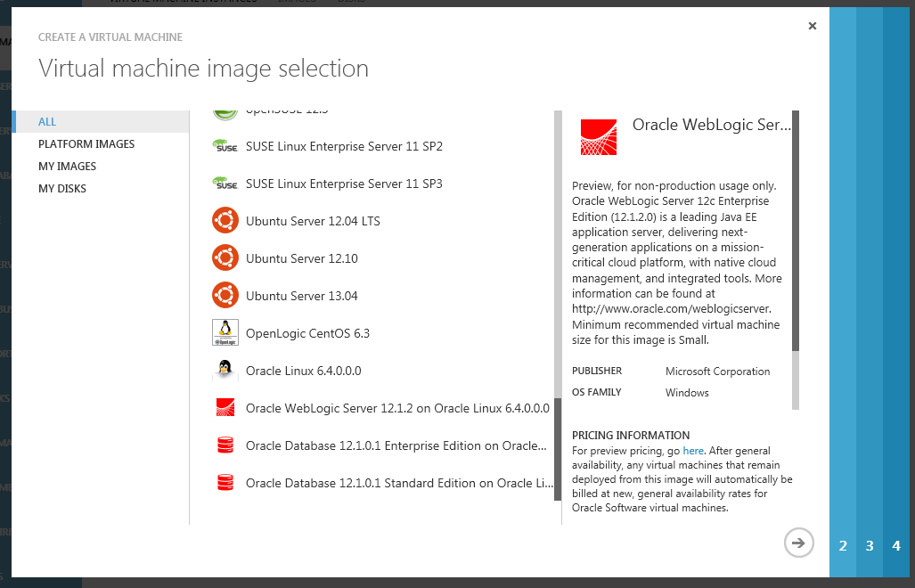Jump to wizard step 2

pyautogui.click(x=843, y=546)
